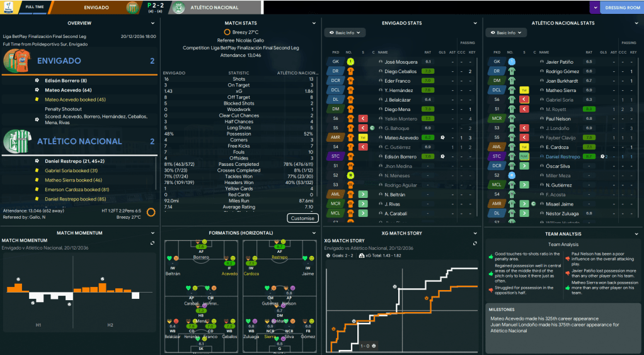Screen dimensions: 644x355
Task: Open the Team Analysis panel dropdown chevron
Action: tap(636, 233)
